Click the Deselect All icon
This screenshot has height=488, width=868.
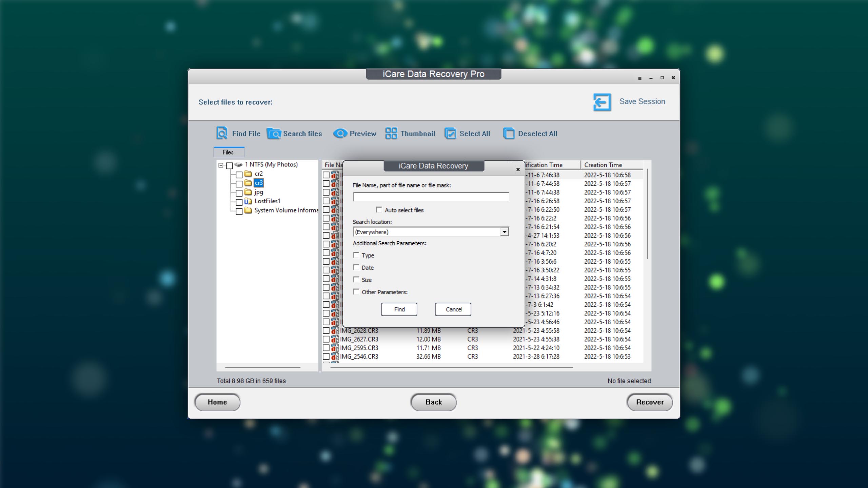[509, 134]
